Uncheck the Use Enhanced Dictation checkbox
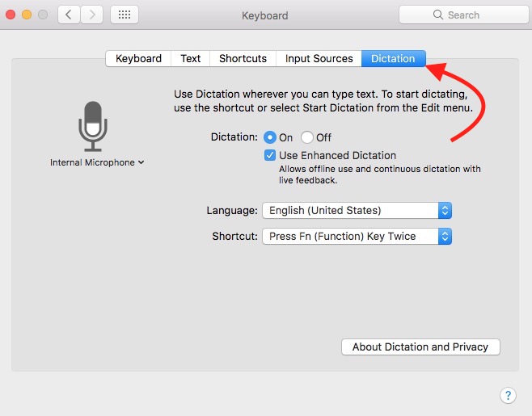This screenshot has width=532, height=416. coord(270,155)
